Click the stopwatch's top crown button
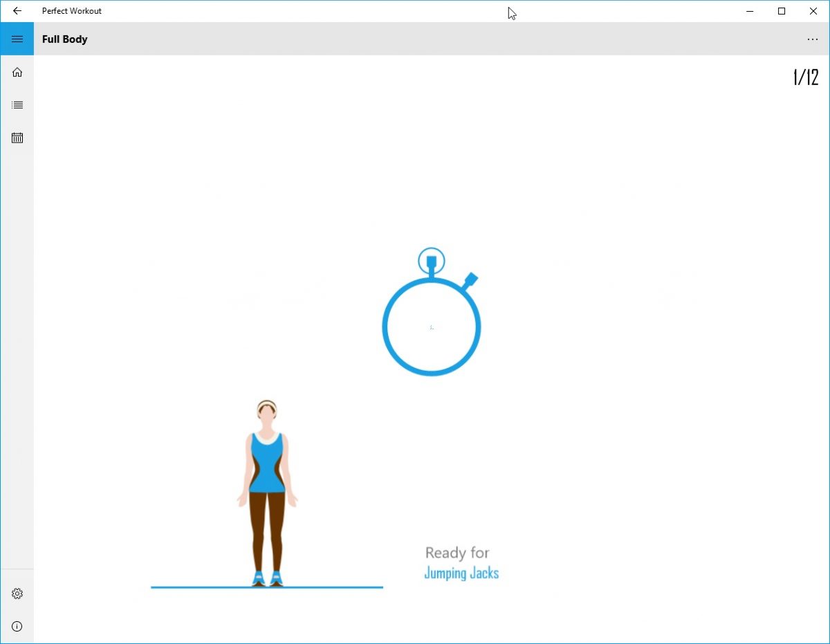Viewport: 830px width, 644px height. click(432, 259)
